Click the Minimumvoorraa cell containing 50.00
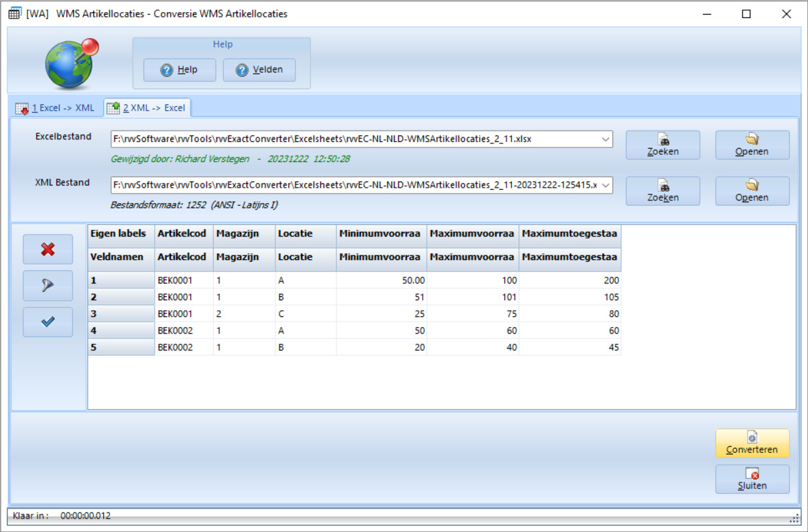Viewport: 808px width, 532px height. click(381, 281)
